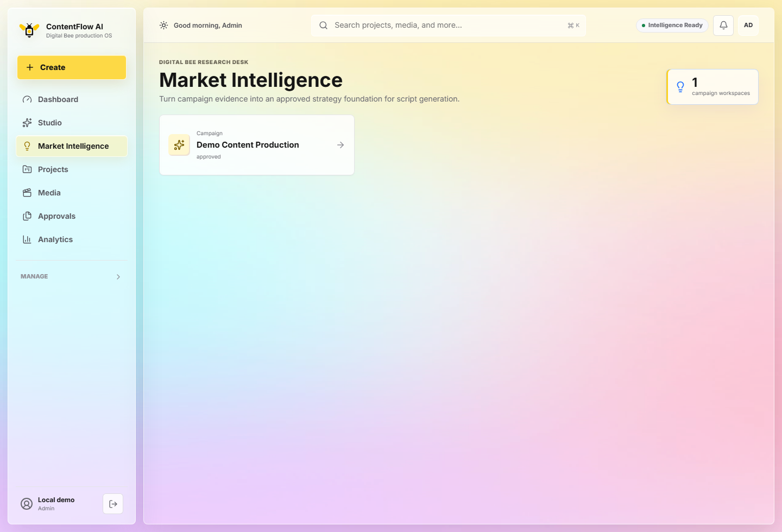Open the Approvals page

point(72,216)
